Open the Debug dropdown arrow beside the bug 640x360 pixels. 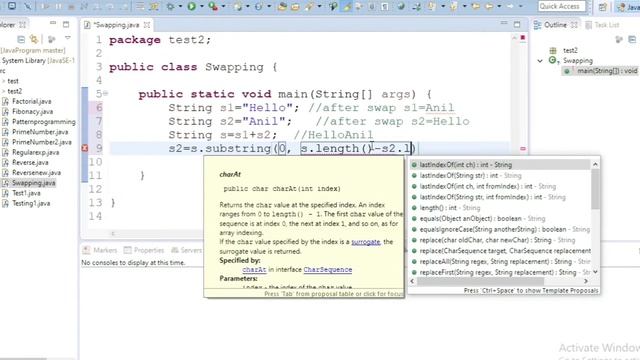(180, 6)
